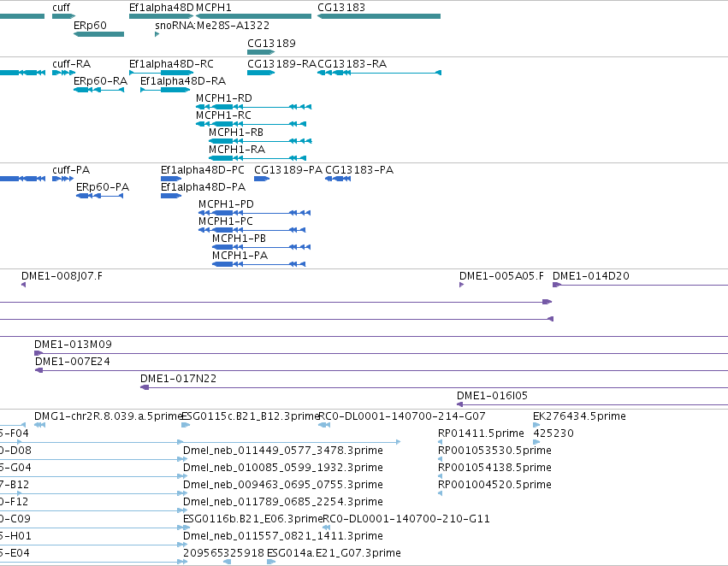Image resolution: width=728 pixels, height=566 pixels.
Task: Click the cuff-PA protein feature
Action: 62,179
